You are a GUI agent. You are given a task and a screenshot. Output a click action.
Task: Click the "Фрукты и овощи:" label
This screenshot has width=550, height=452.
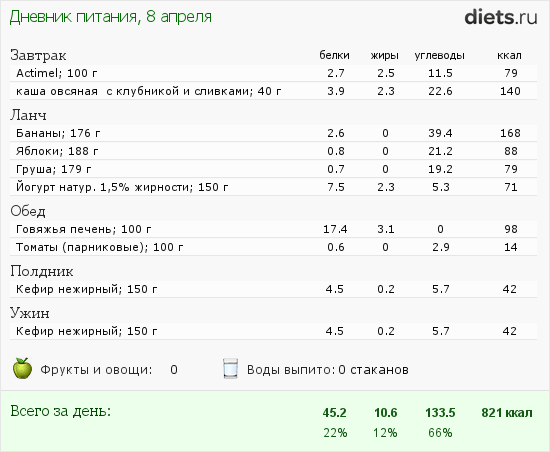(x=96, y=370)
